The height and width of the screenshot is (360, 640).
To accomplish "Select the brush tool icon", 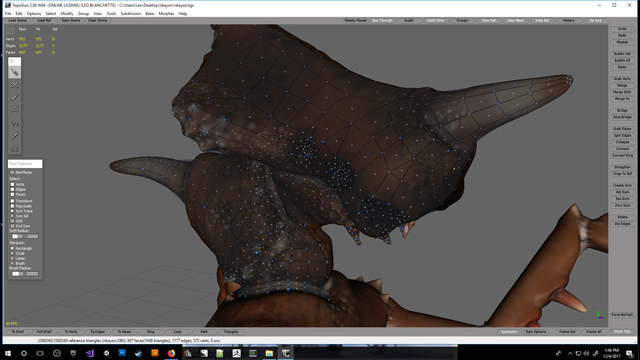I will (x=15, y=136).
